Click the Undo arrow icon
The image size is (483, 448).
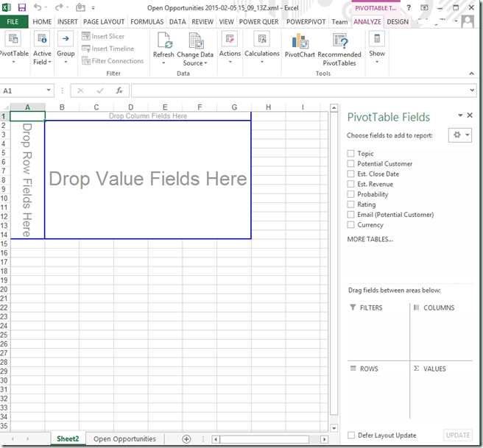[x=38, y=7]
